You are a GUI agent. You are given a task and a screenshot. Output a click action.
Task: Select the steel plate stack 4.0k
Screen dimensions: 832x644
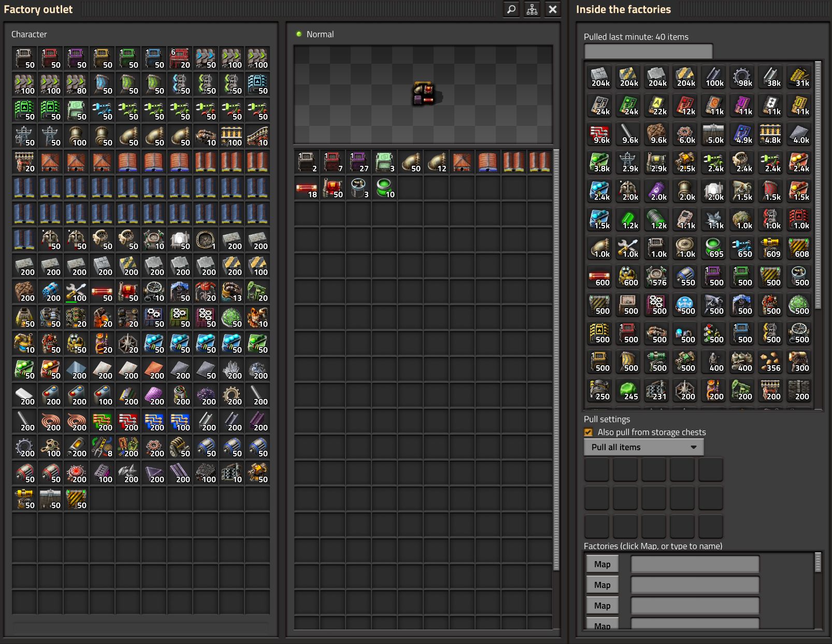pos(799,134)
